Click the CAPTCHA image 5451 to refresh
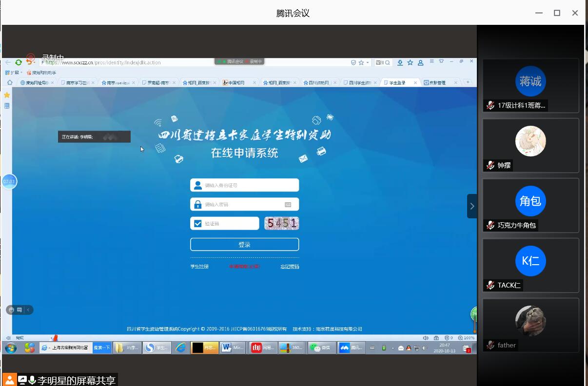The width and height of the screenshot is (588, 386). point(281,223)
